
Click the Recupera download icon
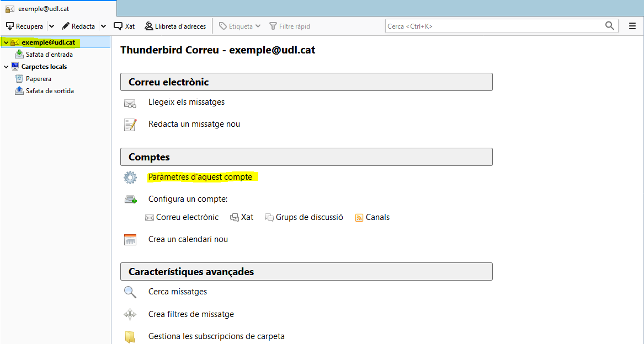[10, 26]
